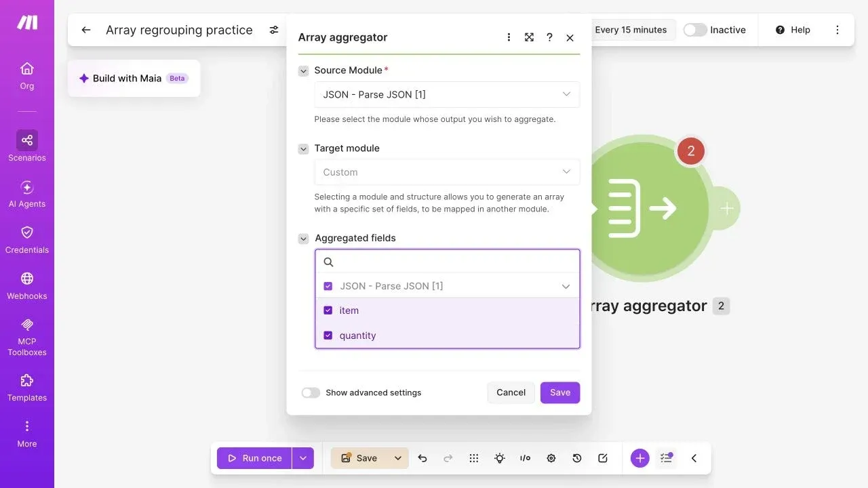Open scenario inputs and outputs icon
Screen dimensions: 868x488
[525, 458]
